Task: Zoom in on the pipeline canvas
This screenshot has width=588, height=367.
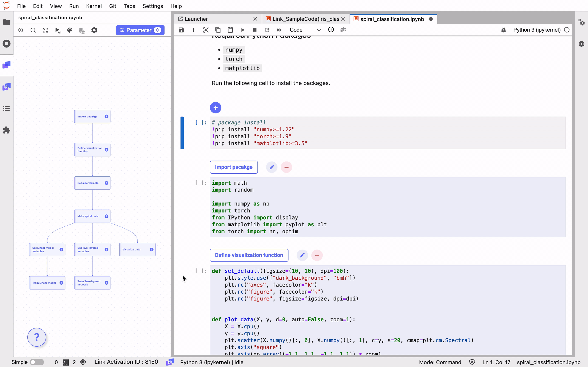Action: [x=21, y=30]
